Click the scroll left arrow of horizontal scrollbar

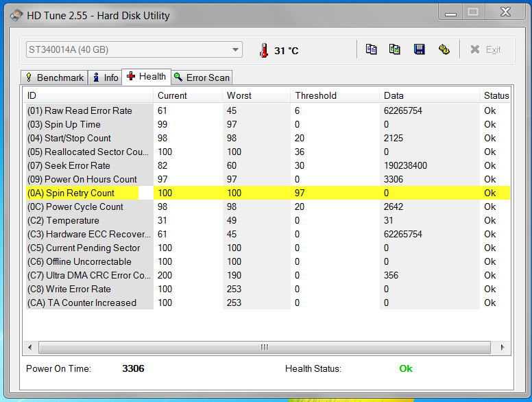30,347
